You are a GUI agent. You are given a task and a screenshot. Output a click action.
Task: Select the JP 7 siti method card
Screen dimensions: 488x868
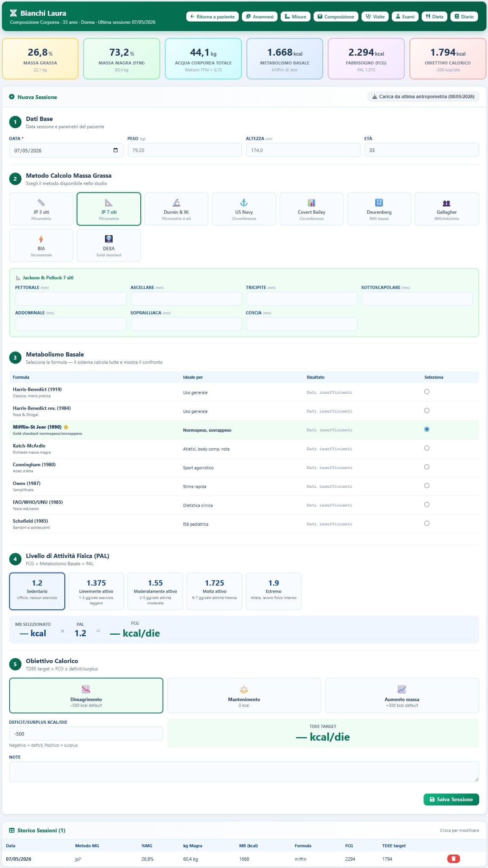coord(109,209)
